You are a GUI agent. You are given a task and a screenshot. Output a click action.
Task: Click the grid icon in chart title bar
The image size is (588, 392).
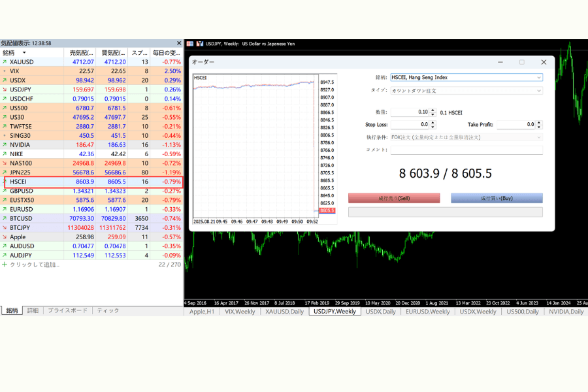point(190,44)
